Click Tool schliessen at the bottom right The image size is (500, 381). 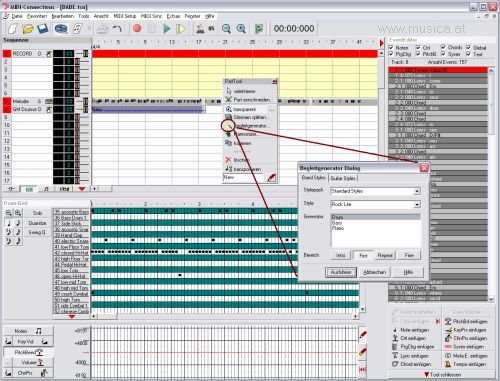point(443,374)
